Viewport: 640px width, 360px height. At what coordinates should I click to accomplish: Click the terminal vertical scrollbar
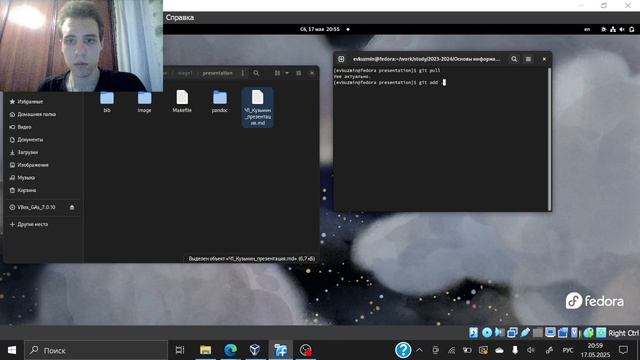coord(549,139)
